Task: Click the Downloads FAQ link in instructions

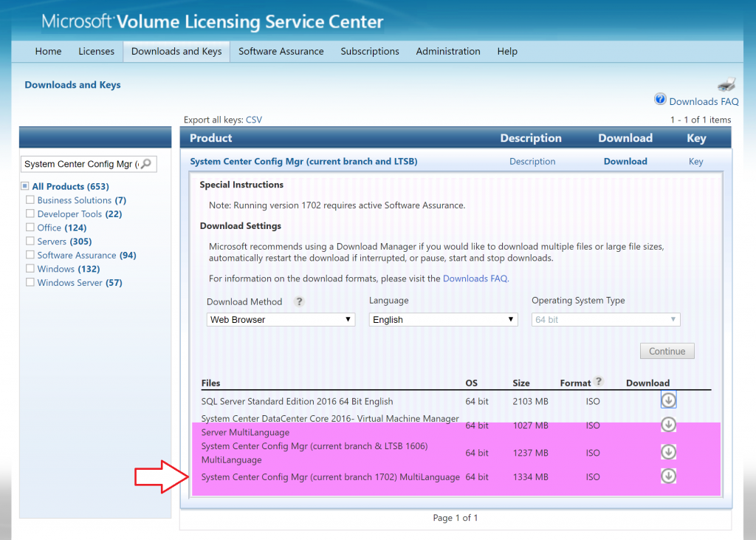Action: 475,278
